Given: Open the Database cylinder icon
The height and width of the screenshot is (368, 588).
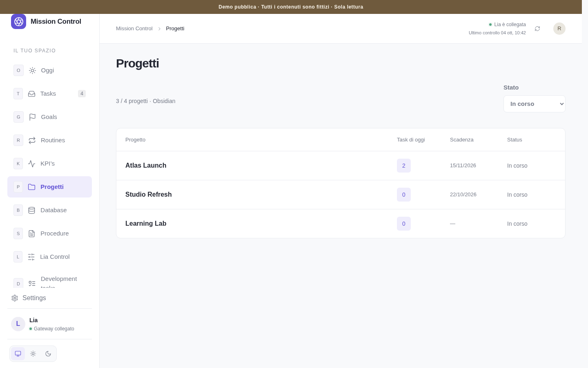Looking at the screenshot, I should (x=31, y=210).
